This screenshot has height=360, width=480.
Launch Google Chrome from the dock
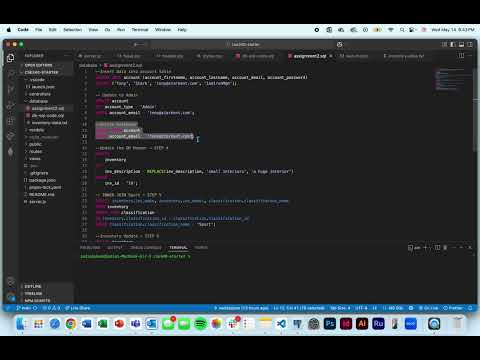(71, 323)
